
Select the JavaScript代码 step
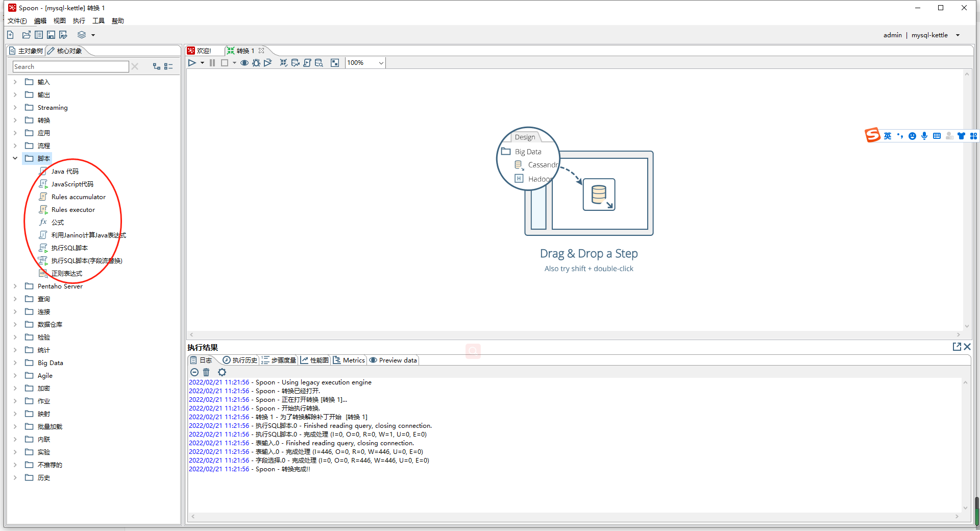tap(72, 184)
